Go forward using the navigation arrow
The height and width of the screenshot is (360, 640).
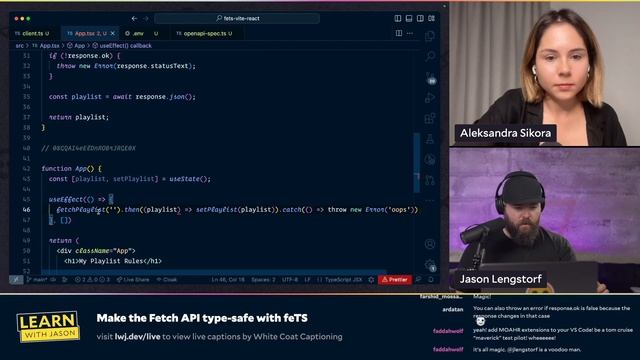(x=146, y=18)
